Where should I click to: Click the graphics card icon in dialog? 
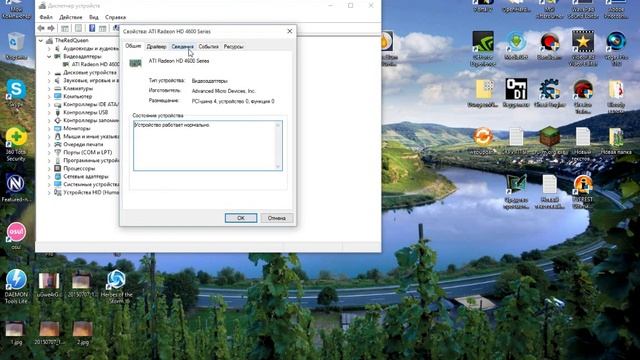135,63
